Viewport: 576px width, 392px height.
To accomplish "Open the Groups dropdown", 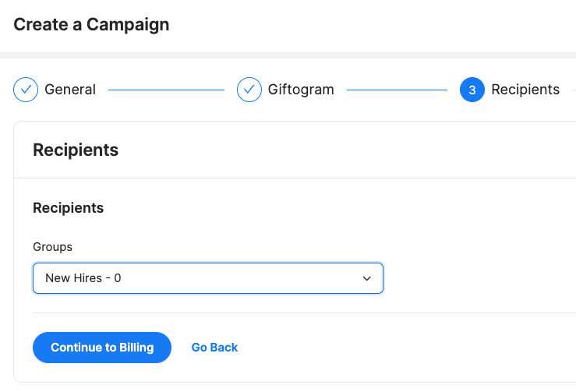I will pos(207,277).
